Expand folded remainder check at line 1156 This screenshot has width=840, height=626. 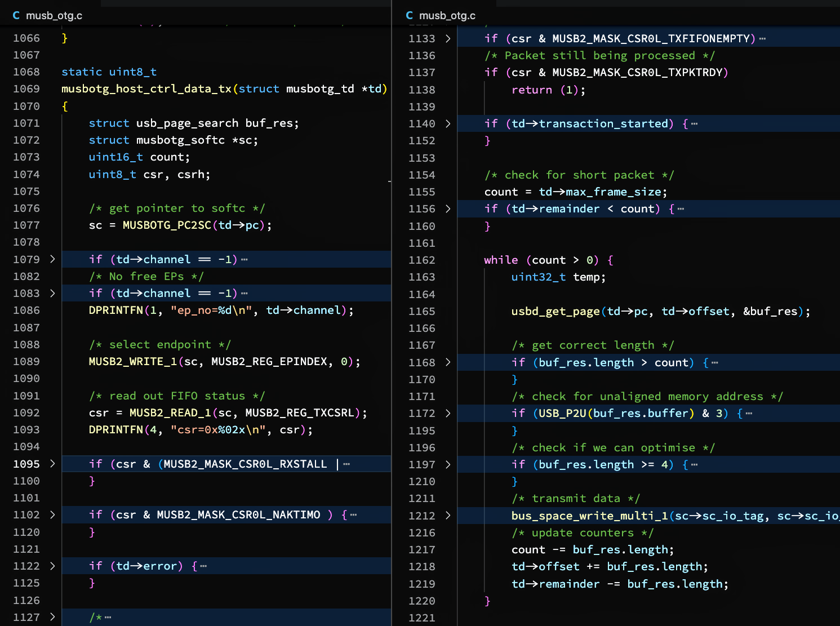point(448,208)
